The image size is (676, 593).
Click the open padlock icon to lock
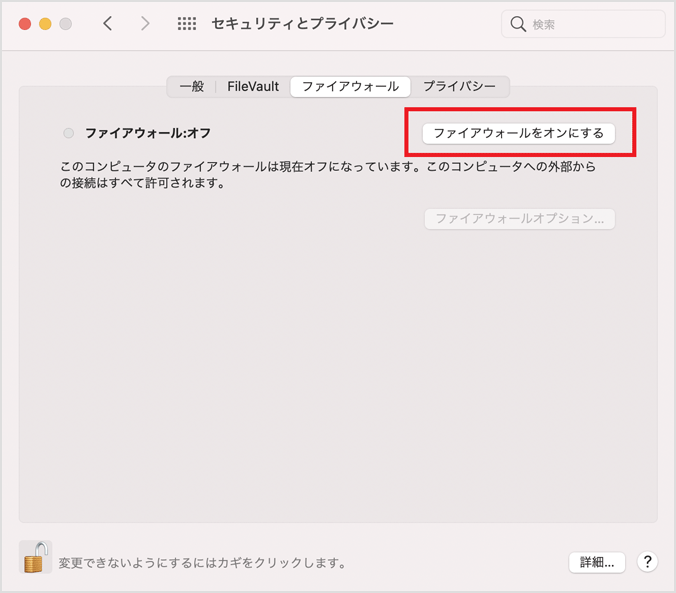36,557
